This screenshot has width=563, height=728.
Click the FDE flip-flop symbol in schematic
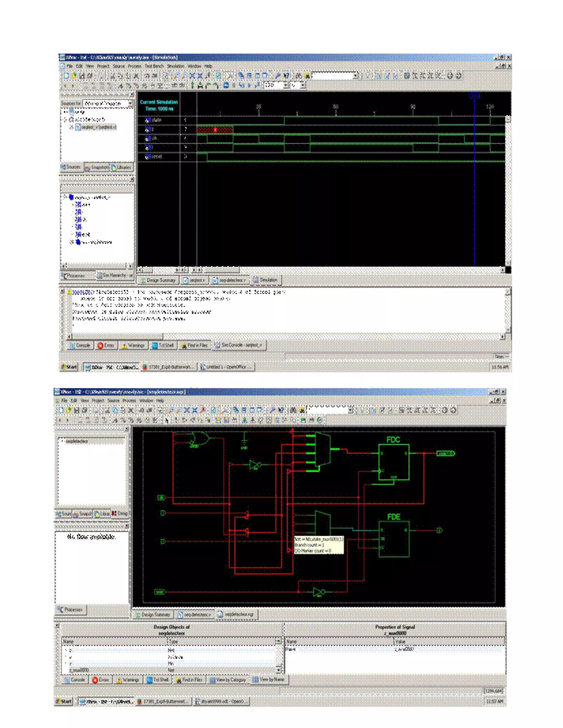point(394,539)
